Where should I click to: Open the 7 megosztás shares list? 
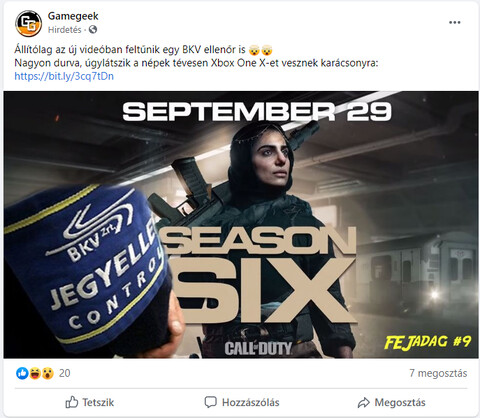coord(438,373)
